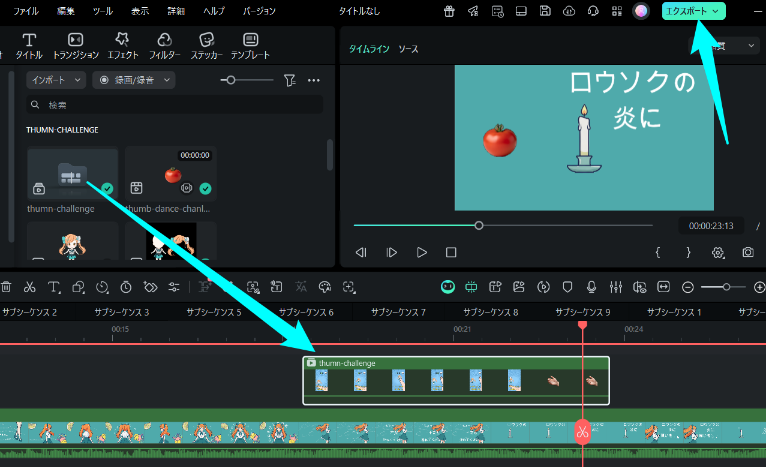Open the ヘルプ menu
Image resolution: width=766 pixels, height=467 pixels.
click(214, 11)
